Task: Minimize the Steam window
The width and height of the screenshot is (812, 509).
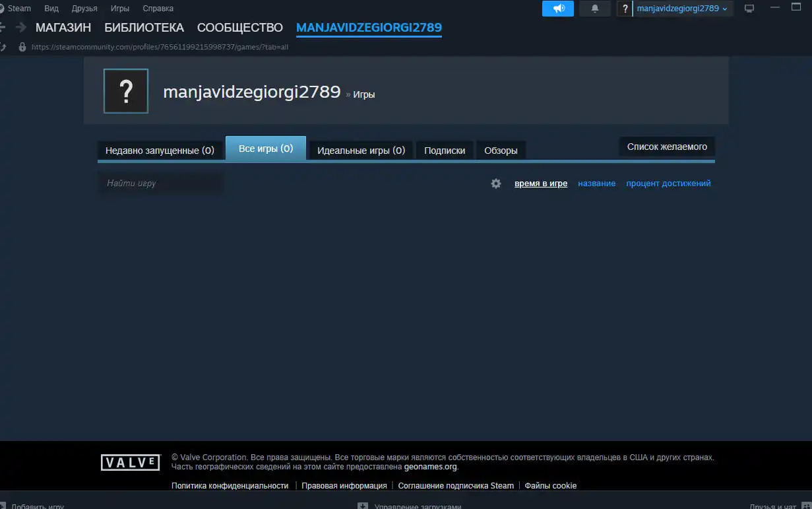Action: (775, 9)
